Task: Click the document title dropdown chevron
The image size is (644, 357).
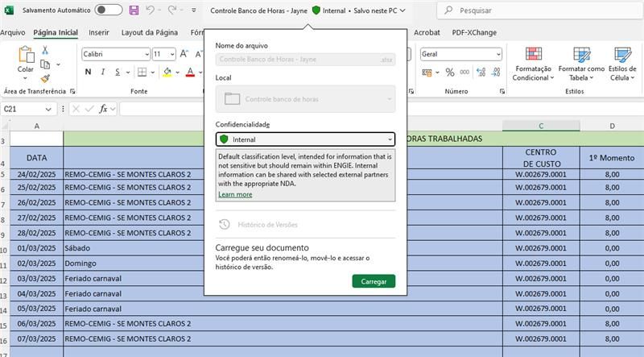Action: (x=402, y=10)
